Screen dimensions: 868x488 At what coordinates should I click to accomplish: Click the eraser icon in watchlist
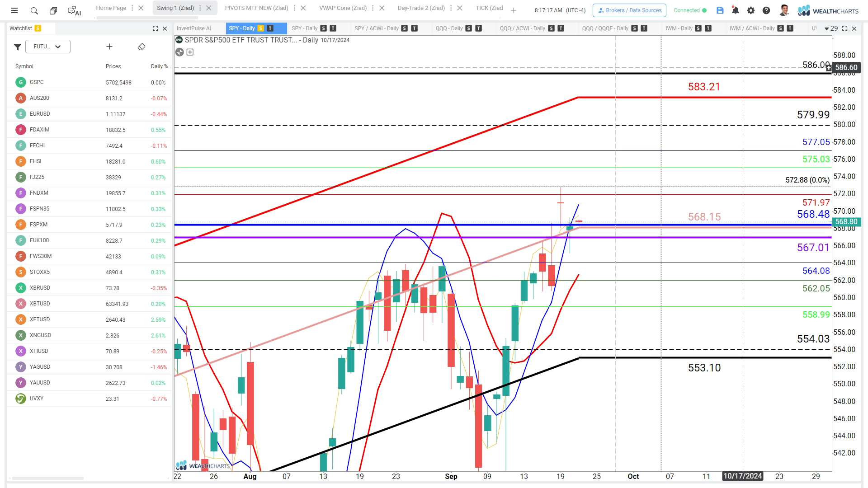[142, 47]
